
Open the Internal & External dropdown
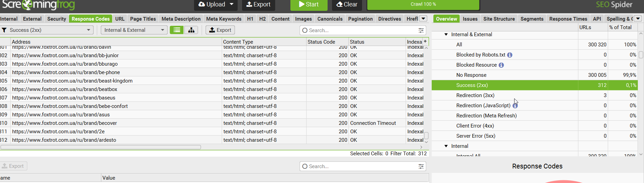click(134, 30)
